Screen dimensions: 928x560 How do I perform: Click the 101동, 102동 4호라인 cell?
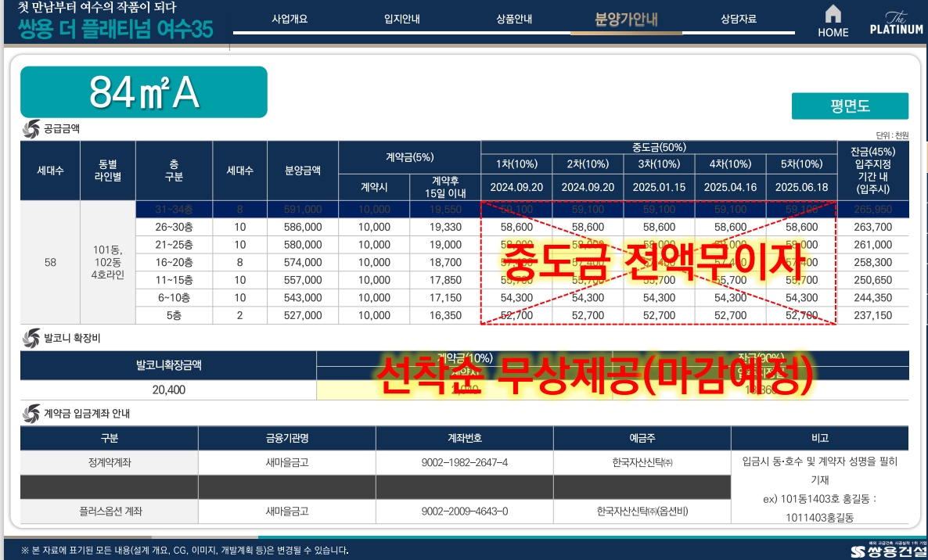click(x=108, y=263)
